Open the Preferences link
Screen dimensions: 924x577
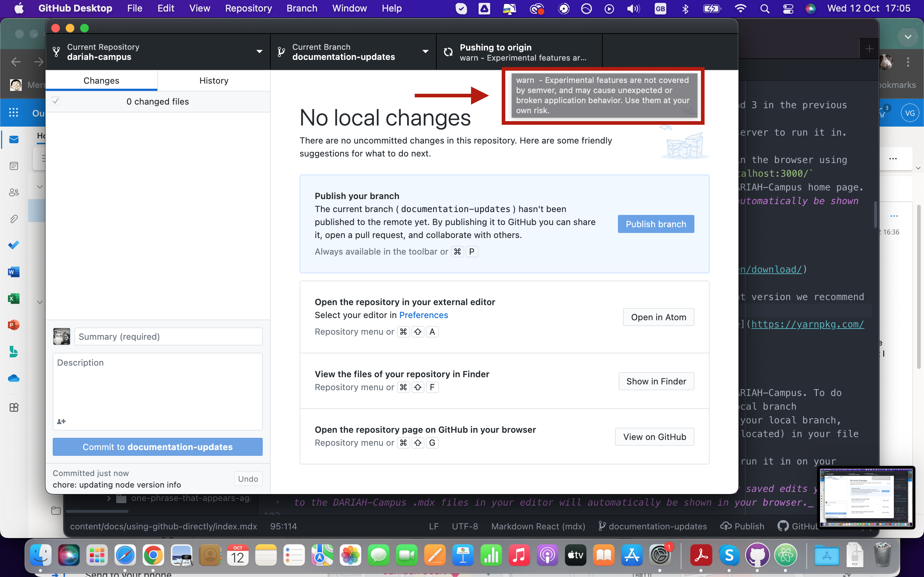[423, 315]
